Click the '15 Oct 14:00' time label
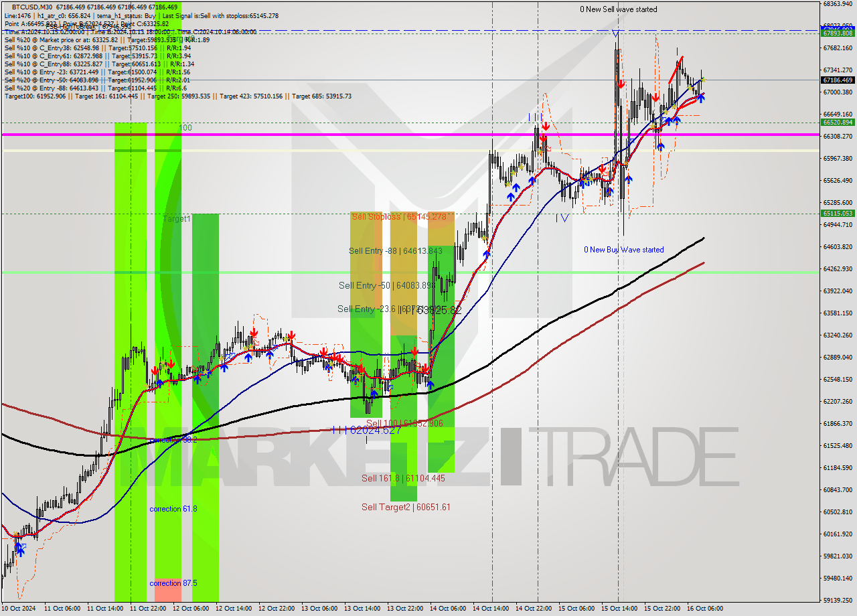 (619, 609)
